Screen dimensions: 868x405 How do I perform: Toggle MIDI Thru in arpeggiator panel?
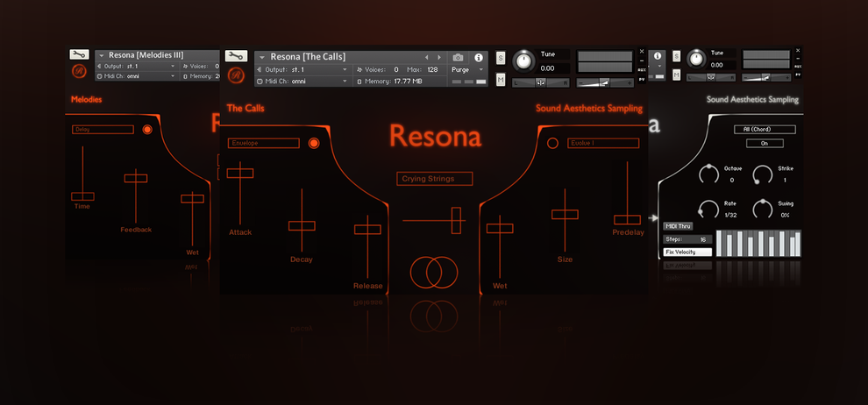pos(678,226)
